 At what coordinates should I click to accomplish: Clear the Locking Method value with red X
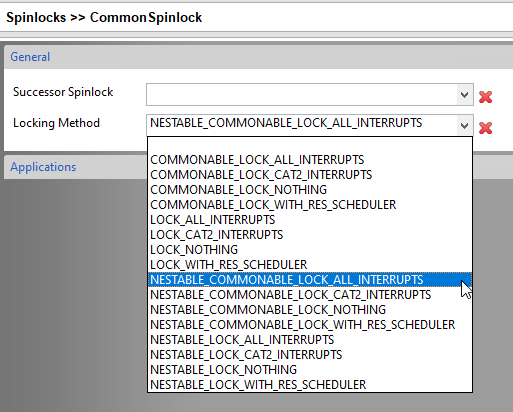(x=485, y=128)
